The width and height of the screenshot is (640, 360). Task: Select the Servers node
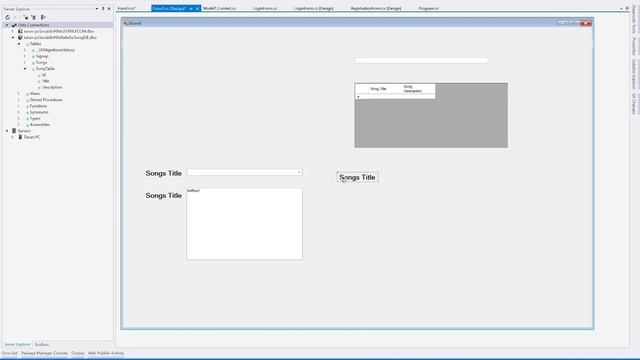pos(24,131)
